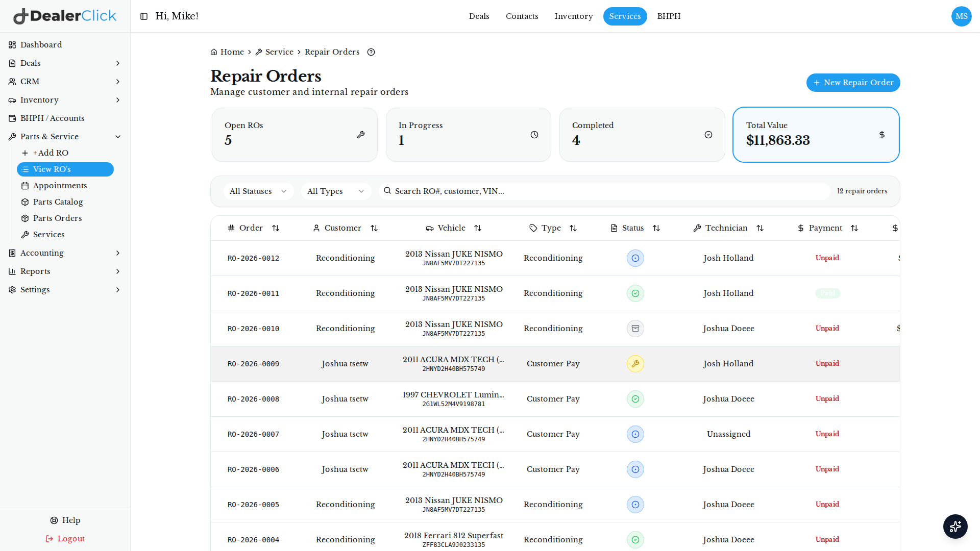Sort by Vehicle column arrows
Image resolution: width=980 pixels, height=551 pixels.
[x=478, y=228]
